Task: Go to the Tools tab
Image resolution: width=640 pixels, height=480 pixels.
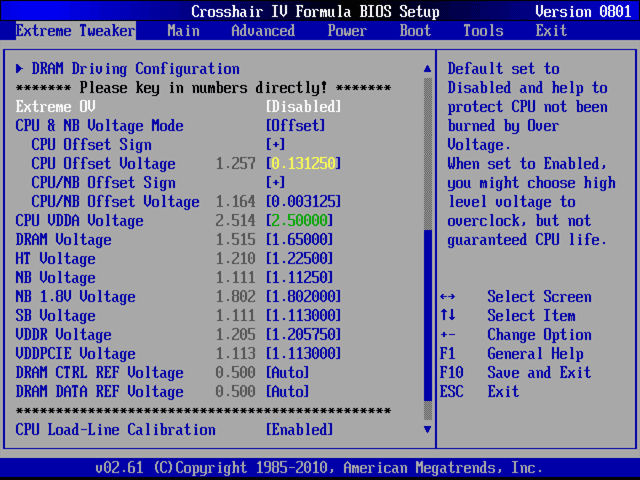Action: point(483,31)
